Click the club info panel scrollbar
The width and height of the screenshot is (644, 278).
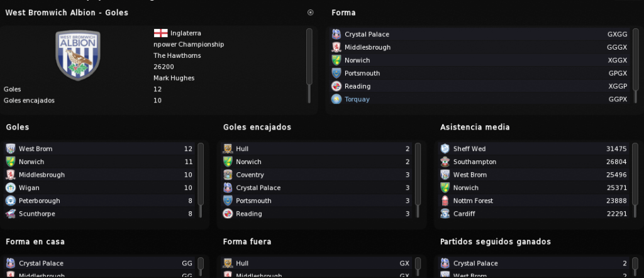309,65
